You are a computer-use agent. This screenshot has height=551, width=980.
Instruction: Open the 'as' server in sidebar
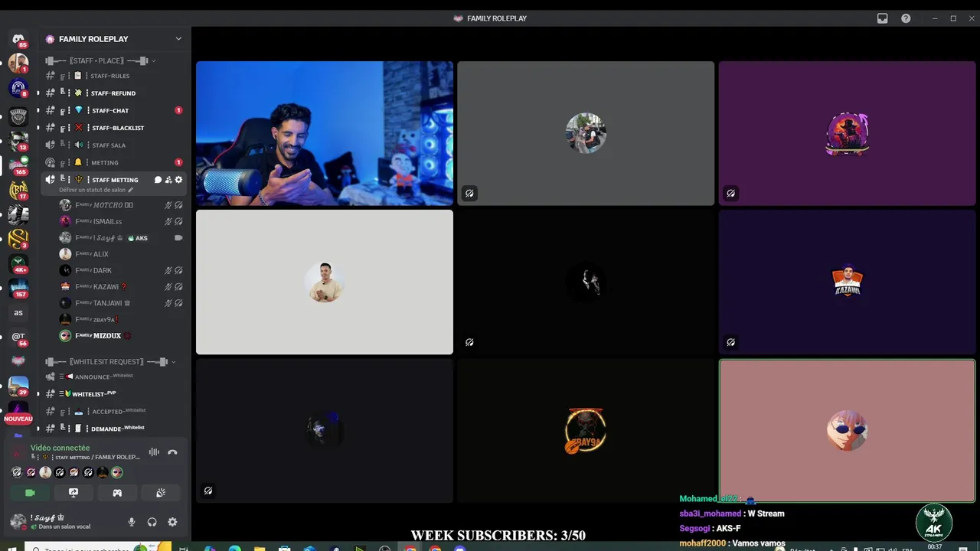(x=18, y=312)
